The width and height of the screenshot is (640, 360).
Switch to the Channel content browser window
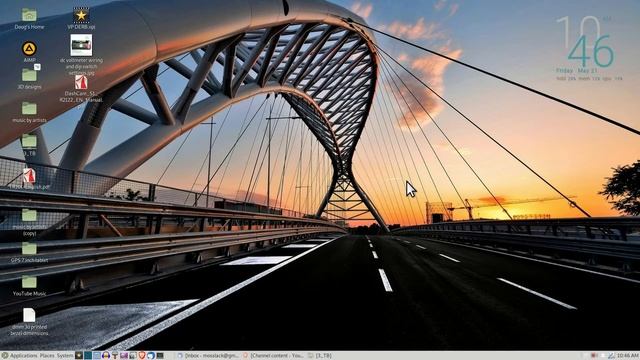pos(273,356)
